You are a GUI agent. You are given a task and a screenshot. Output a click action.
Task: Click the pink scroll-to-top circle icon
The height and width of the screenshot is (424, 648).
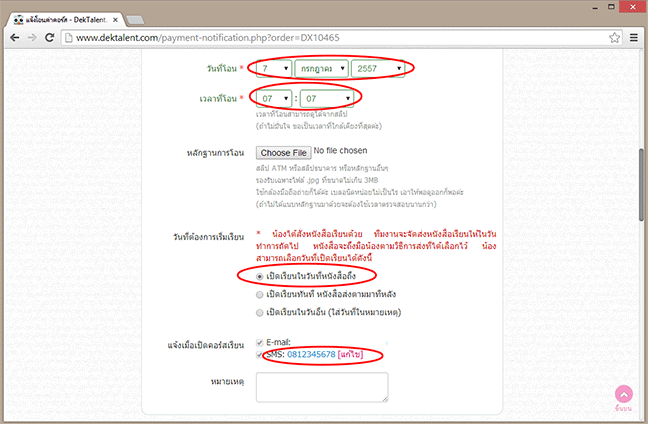click(x=625, y=395)
